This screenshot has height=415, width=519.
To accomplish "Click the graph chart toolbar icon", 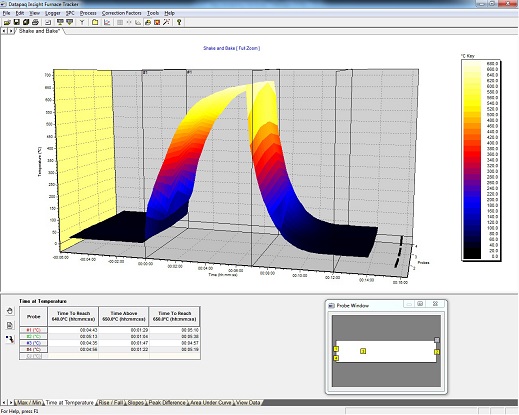I will tap(107, 22).
